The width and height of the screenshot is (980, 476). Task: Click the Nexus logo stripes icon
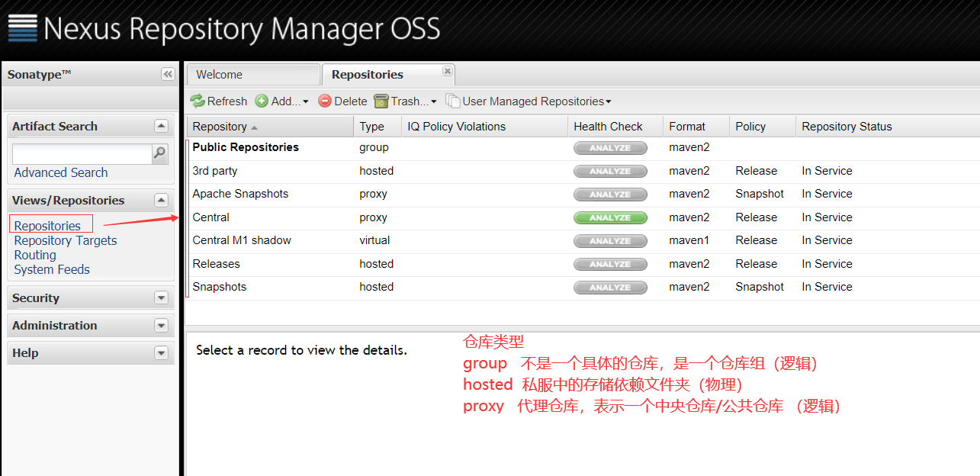point(23,27)
